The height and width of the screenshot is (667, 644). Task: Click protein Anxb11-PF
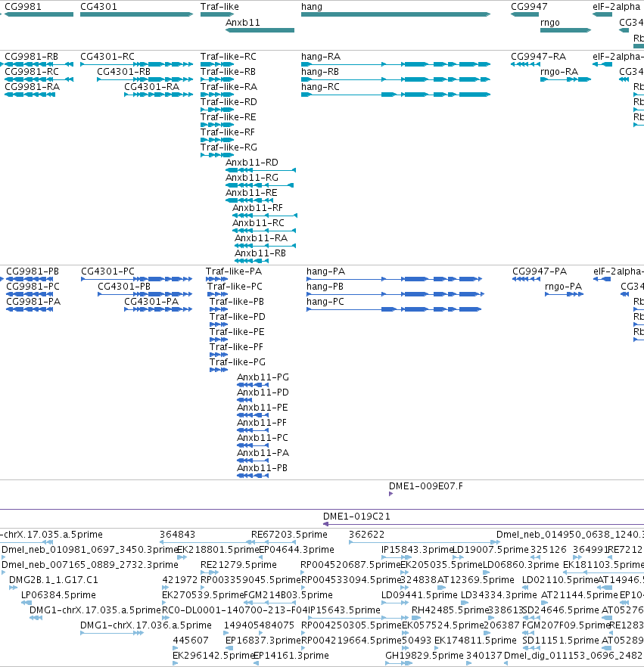[253, 430]
